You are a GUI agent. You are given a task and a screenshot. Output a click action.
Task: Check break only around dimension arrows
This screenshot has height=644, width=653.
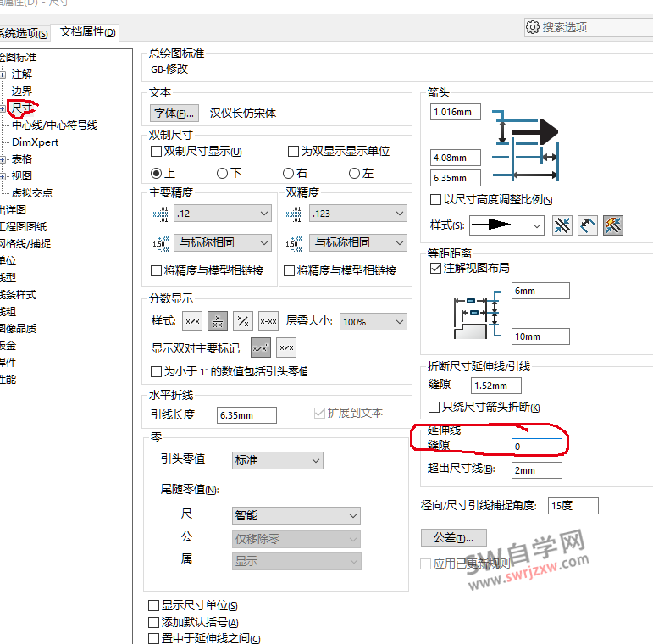pos(434,407)
